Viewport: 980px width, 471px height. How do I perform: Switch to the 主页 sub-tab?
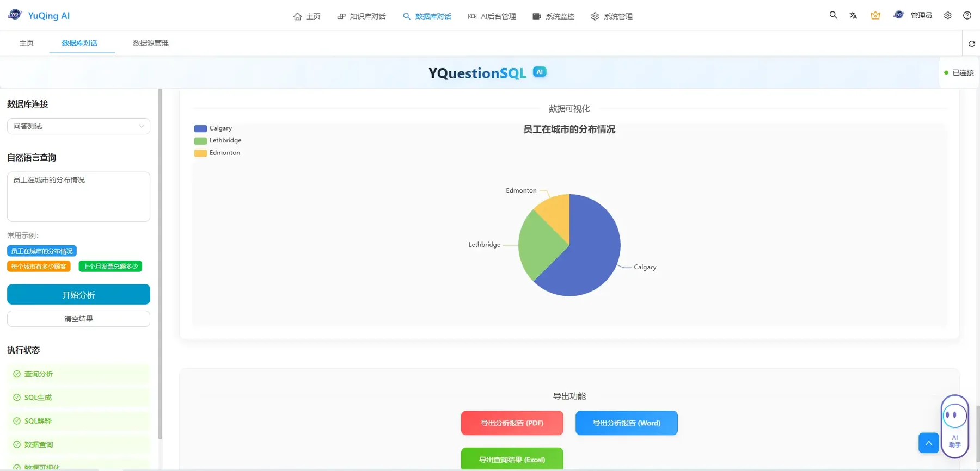point(27,43)
